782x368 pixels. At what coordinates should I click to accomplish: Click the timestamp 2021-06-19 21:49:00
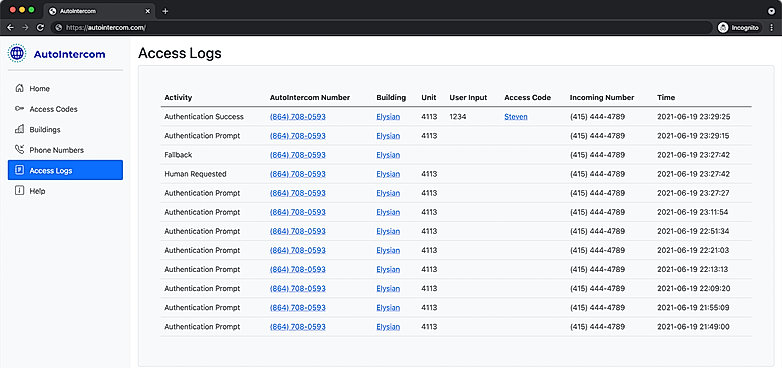(x=694, y=327)
